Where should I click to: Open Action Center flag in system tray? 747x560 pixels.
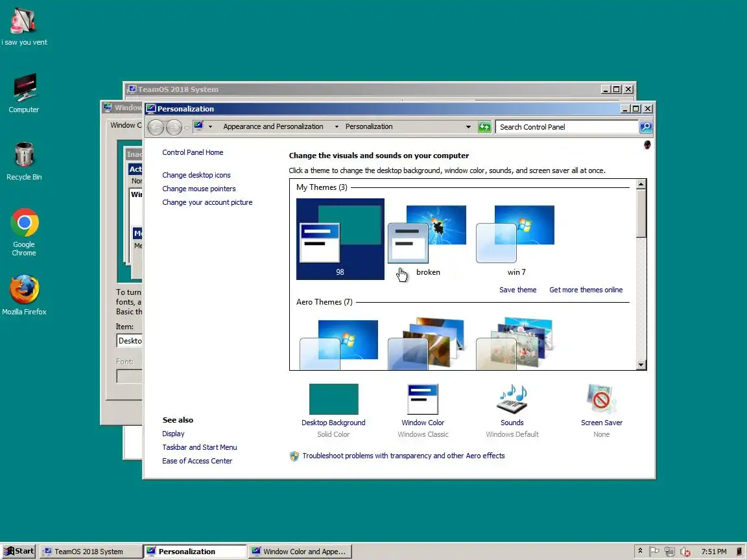click(654, 552)
